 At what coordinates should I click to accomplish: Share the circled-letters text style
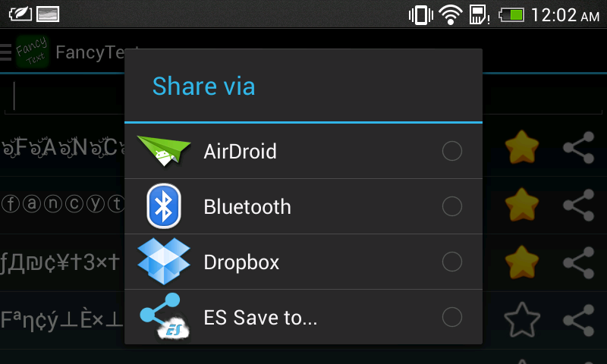tap(579, 205)
